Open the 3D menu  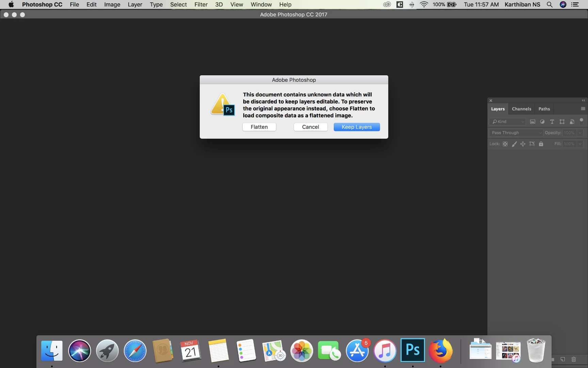(x=219, y=4)
